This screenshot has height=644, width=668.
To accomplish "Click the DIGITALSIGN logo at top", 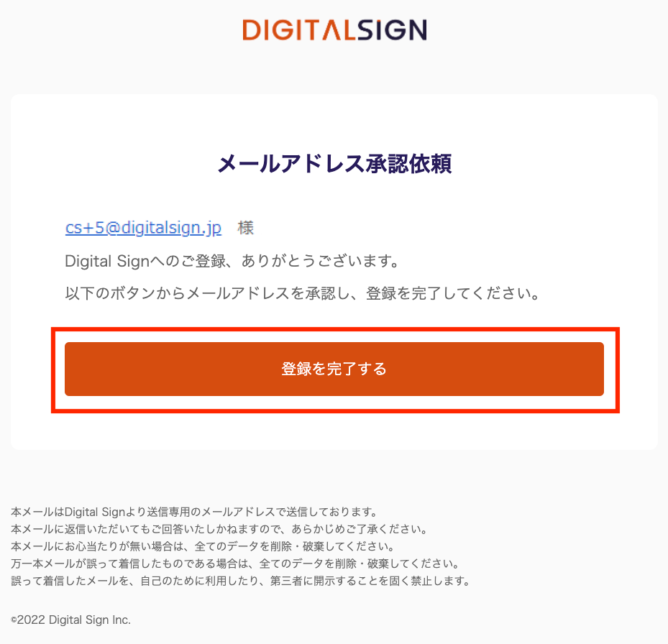I will 334,29.
